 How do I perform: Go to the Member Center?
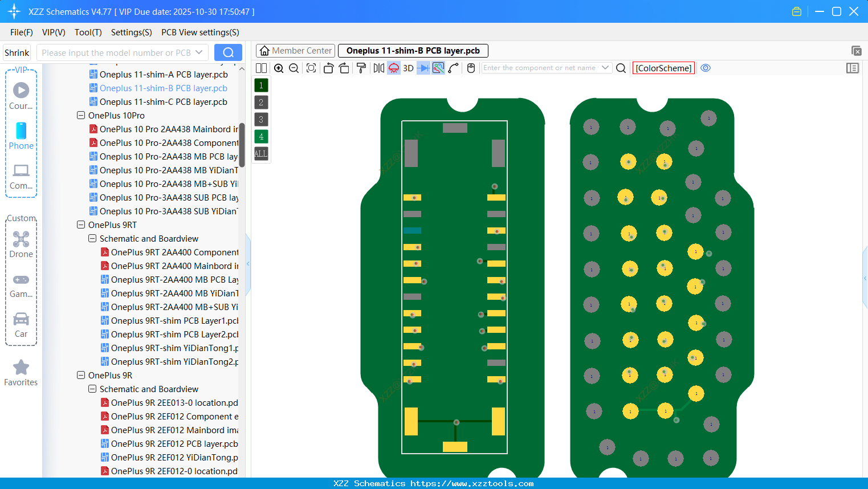click(x=295, y=50)
